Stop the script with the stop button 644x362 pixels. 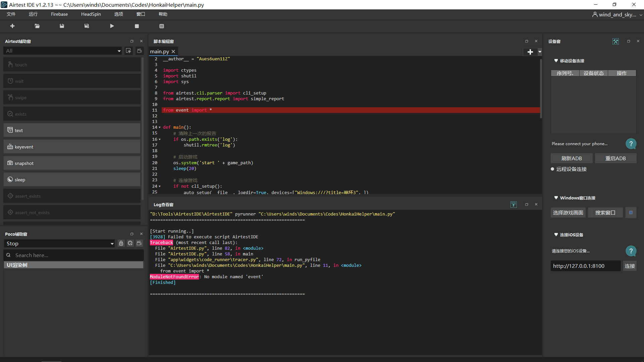pyautogui.click(x=137, y=26)
